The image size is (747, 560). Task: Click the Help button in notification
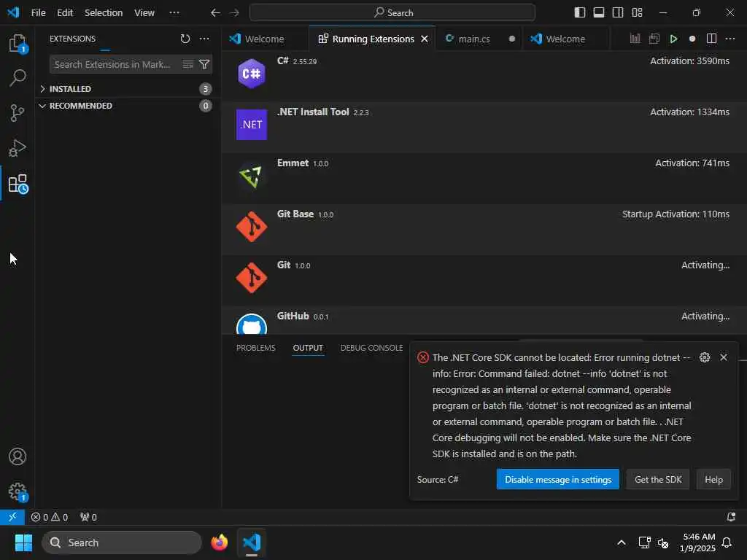tap(713, 480)
